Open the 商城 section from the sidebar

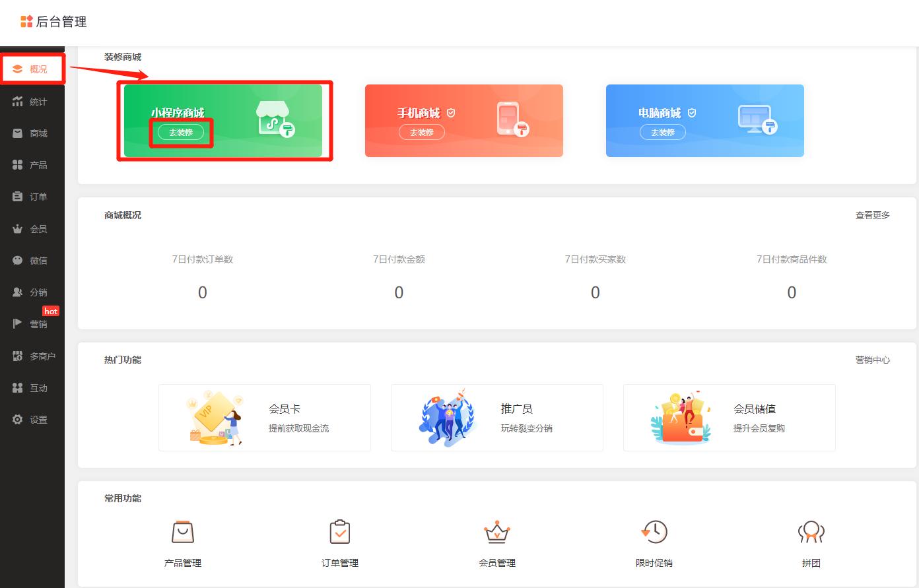pyautogui.click(x=32, y=133)
